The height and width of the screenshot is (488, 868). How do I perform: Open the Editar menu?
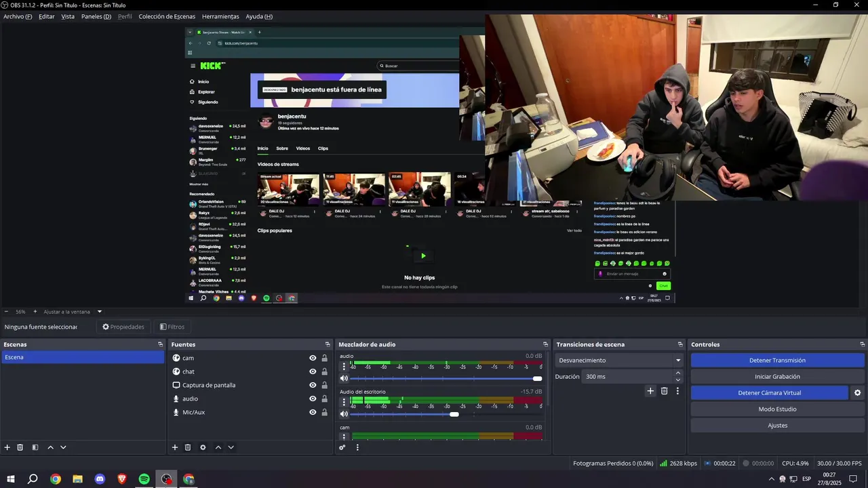coord(47,16)
